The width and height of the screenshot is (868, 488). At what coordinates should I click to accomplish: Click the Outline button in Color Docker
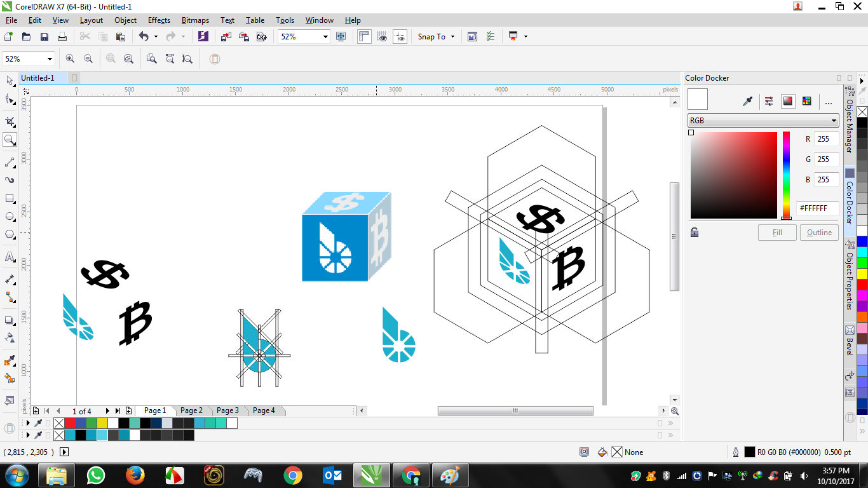(819, 233)
